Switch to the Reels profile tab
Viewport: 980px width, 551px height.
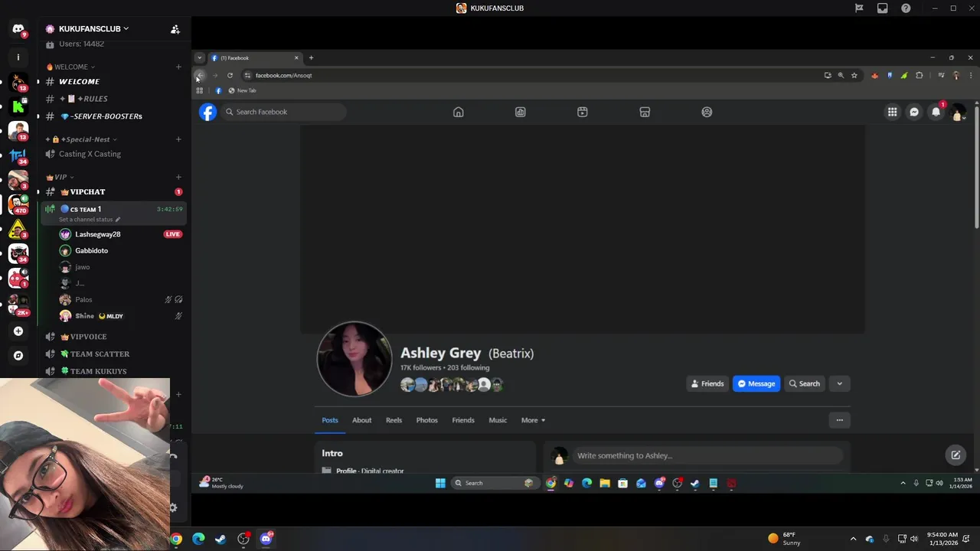tap(394, 420)
